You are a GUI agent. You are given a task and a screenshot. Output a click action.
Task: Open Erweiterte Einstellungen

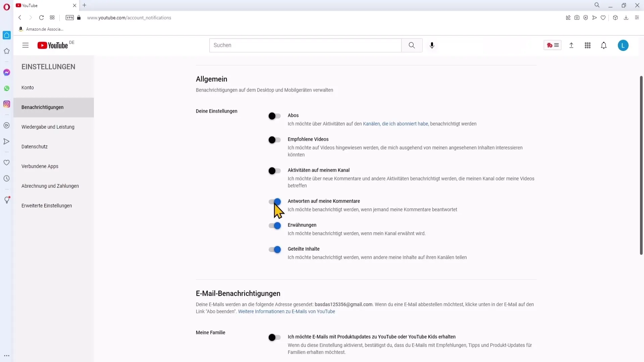[x=54, y=206]
